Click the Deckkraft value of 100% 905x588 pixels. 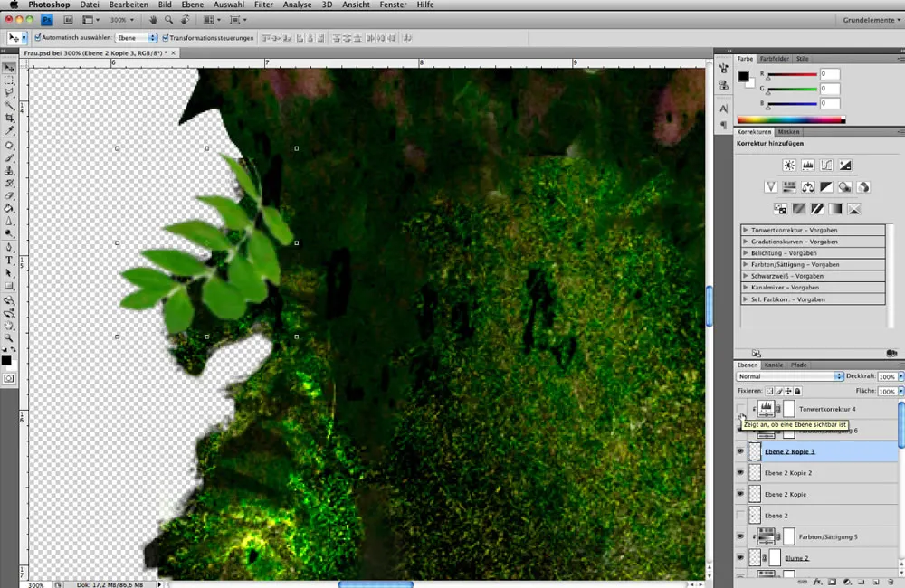click(x=888, y=375)
